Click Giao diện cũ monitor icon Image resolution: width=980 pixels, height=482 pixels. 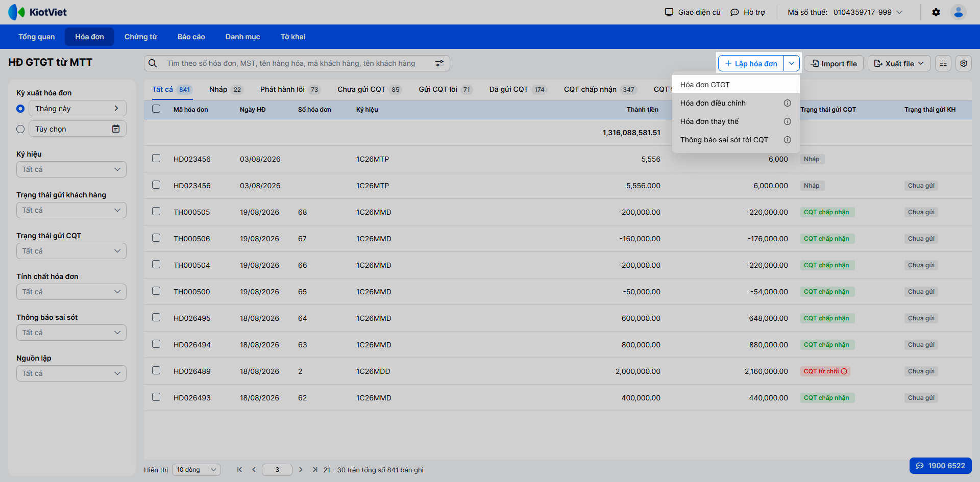[x=669, y=12]
